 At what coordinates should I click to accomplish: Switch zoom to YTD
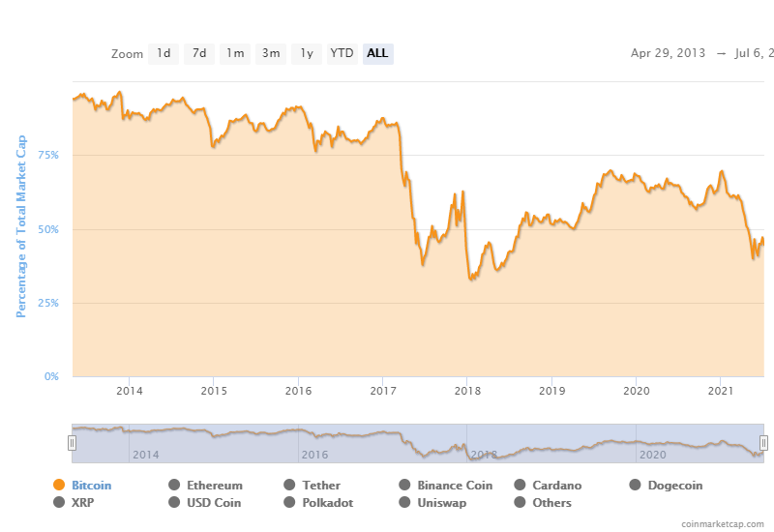[342, 53]
